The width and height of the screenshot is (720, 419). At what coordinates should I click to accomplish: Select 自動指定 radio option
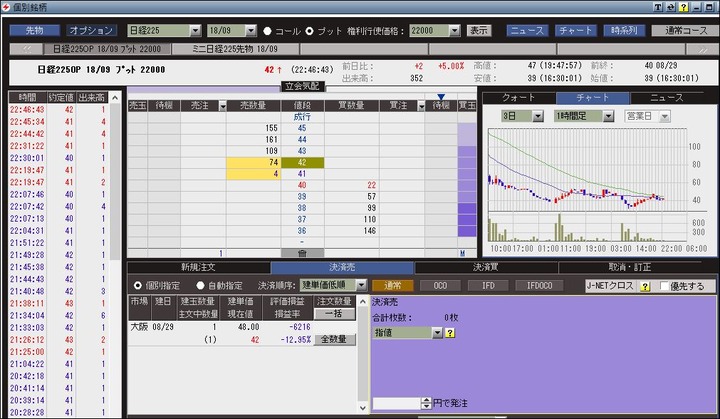(200, 285)
